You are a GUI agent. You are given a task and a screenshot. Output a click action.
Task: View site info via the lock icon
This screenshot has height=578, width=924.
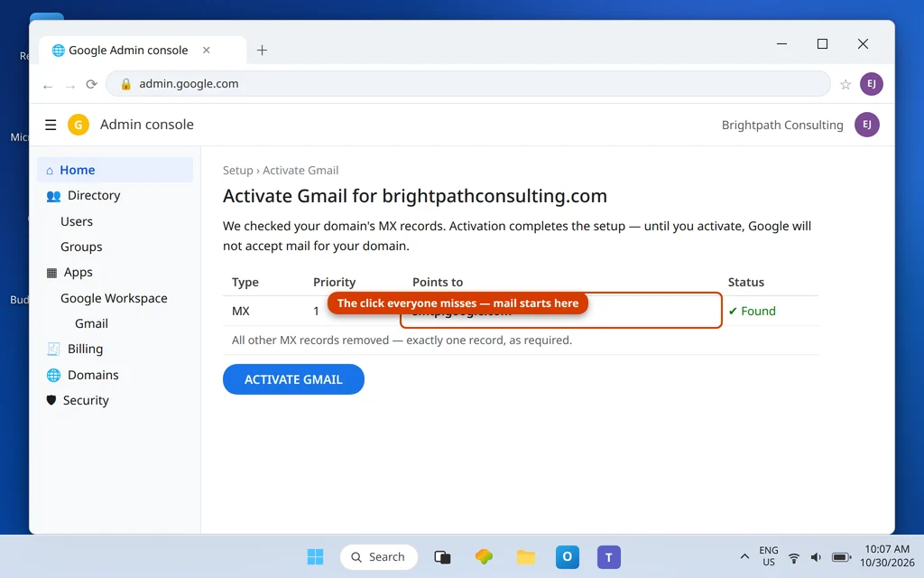[x=125, y=84]
